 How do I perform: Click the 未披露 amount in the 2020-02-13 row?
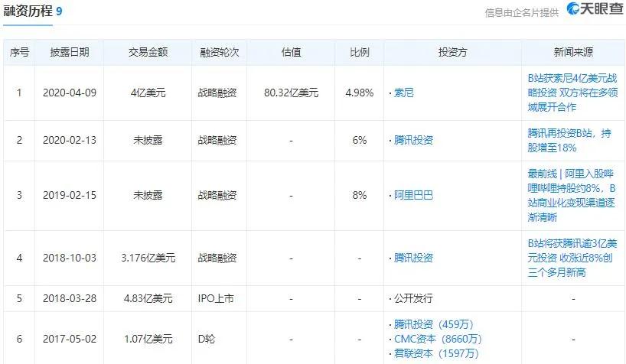point(148,140)
